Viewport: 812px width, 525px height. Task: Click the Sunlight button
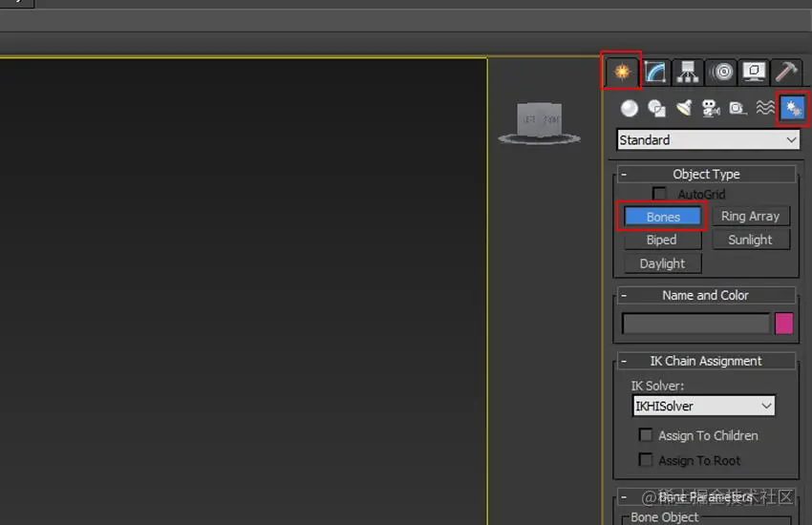tap(750, 240)
